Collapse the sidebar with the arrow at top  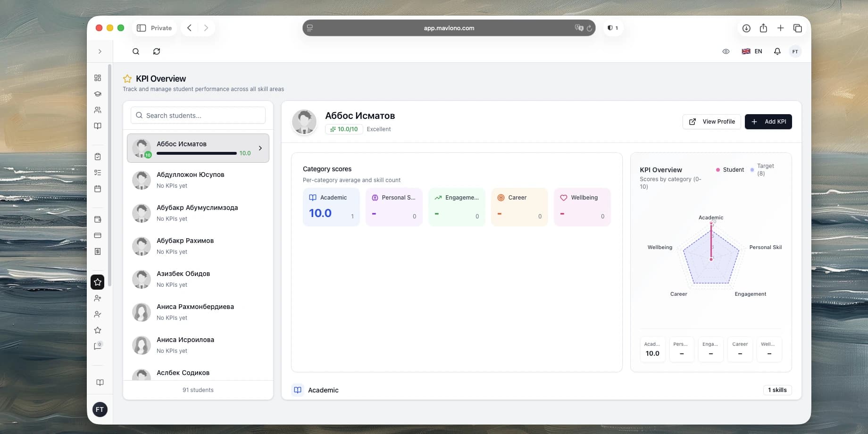coord(100,51)
